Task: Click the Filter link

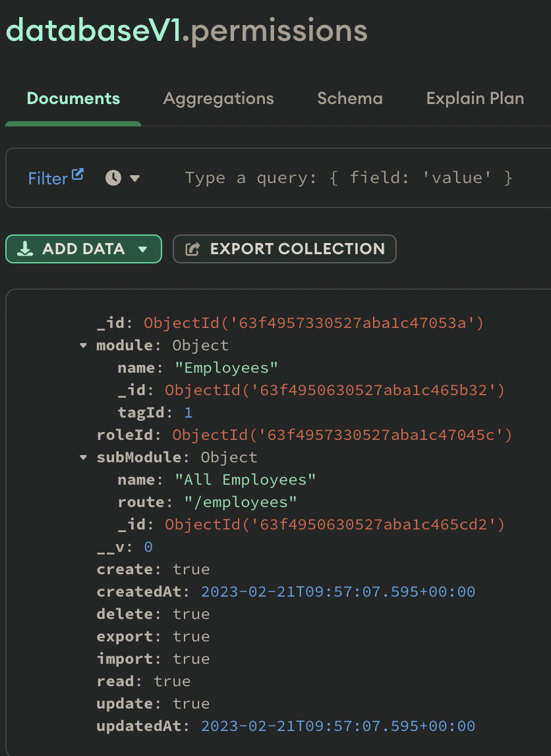Action: pos(47,178)
